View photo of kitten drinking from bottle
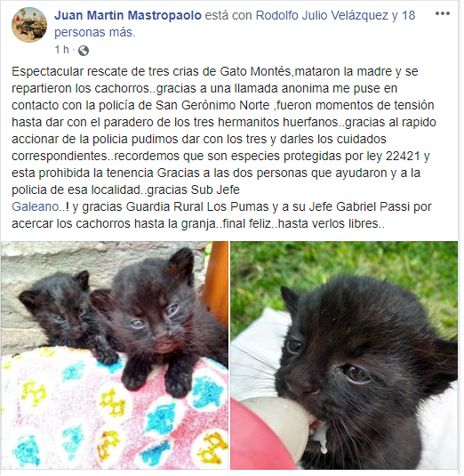 click(344, 355)
